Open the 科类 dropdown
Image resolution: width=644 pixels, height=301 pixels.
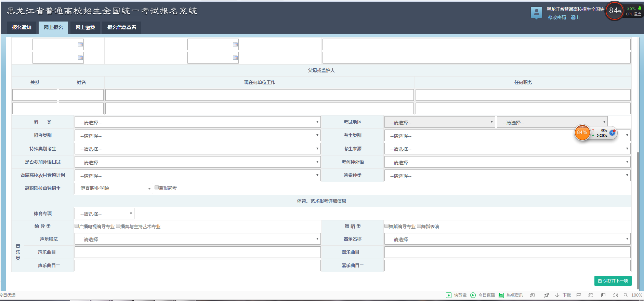click(197, 122)
